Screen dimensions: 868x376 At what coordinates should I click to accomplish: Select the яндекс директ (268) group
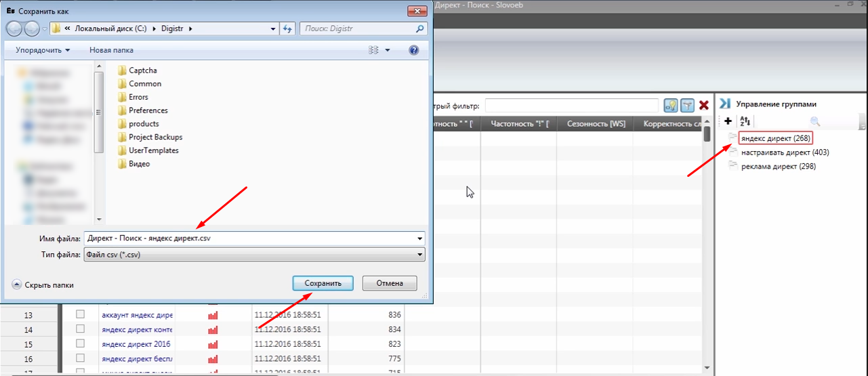775,138
